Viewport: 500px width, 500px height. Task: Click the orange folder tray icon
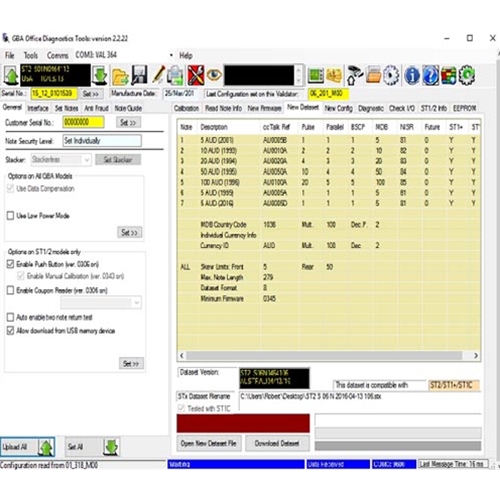374,75
